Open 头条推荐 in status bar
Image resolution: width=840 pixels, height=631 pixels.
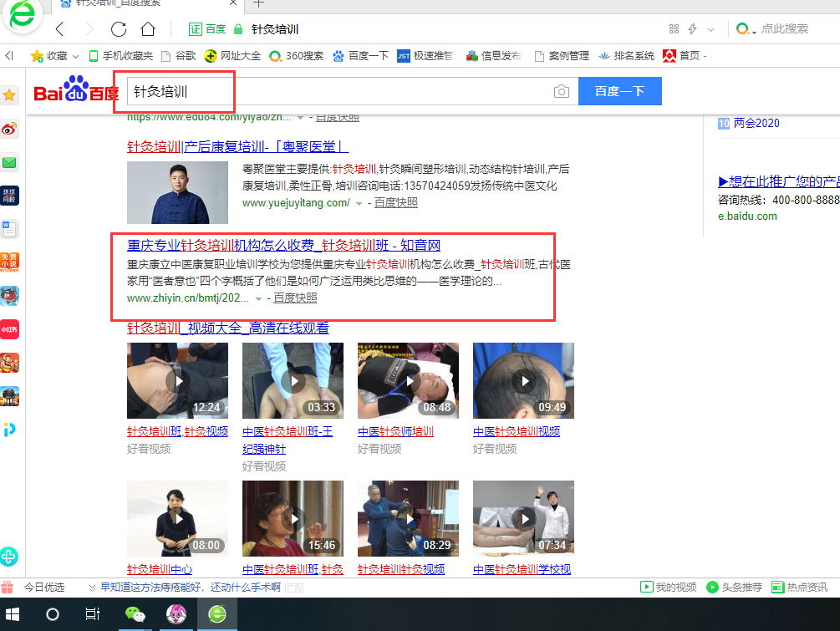click(x=734, y=587)
